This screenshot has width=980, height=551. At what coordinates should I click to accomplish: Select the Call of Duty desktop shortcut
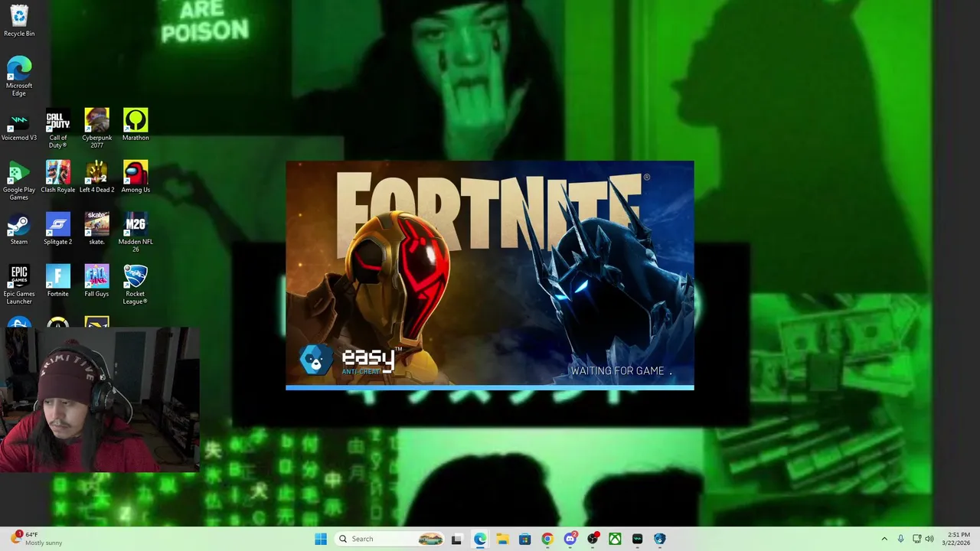click(x=58, y=129)
